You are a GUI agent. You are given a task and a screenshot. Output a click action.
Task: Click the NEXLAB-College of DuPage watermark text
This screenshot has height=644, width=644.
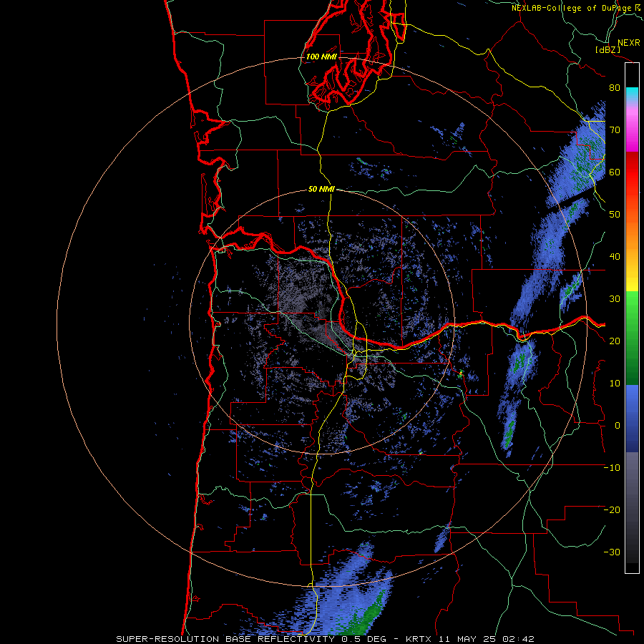[575, 8]
